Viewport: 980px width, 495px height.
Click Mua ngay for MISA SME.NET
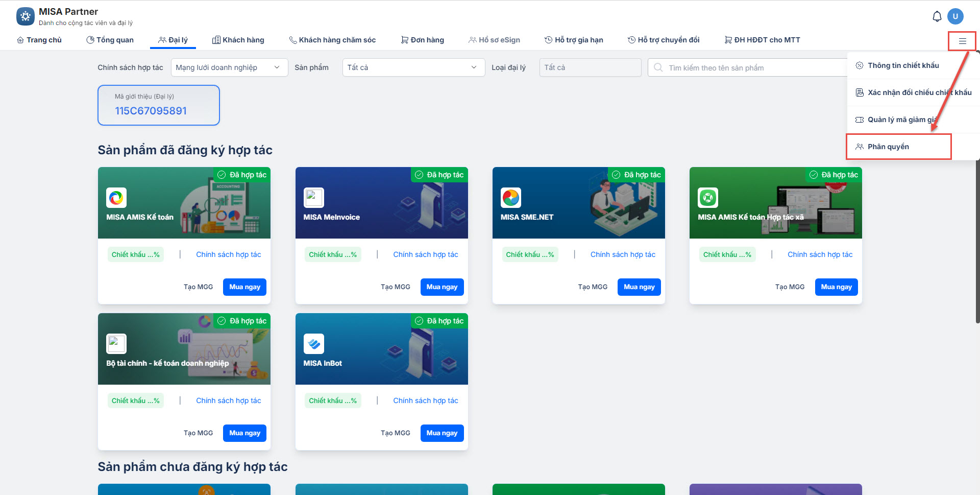[639, 287]
